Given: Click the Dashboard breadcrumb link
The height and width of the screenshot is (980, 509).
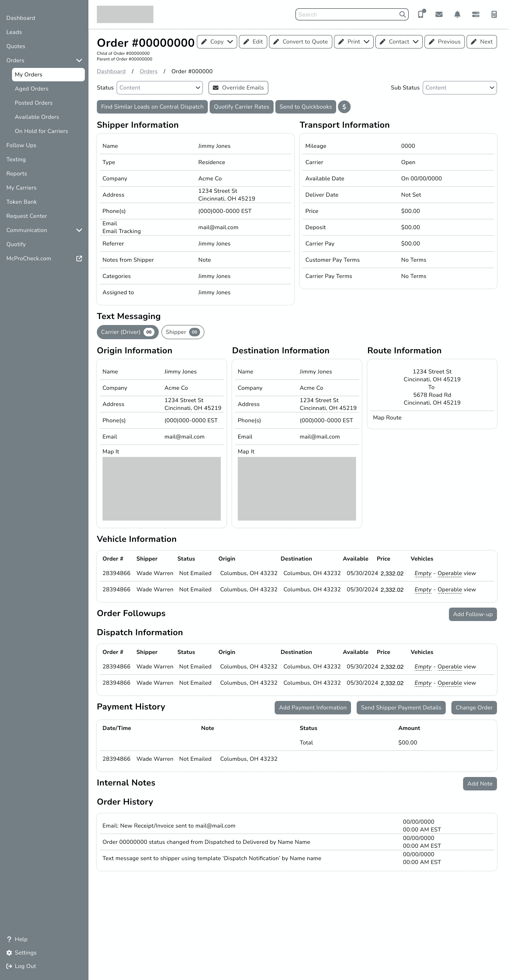Looking at the screenshot, I should pyautogui.click(x=111, y=71).
